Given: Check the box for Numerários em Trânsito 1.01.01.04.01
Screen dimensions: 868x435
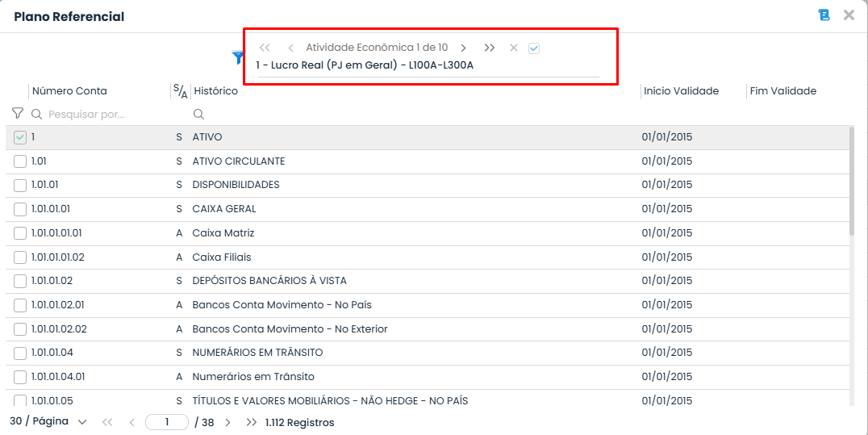Looking at the screenshot, I should tap(20, 377).
